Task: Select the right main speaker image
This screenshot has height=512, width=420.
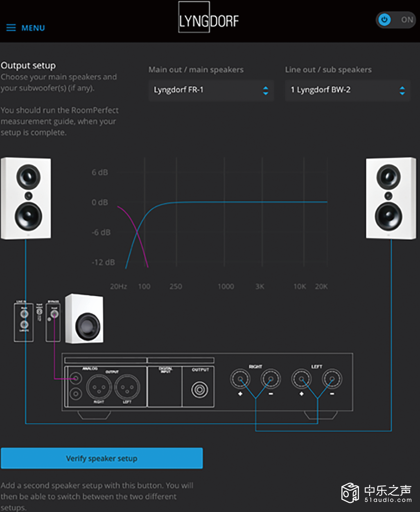Action: (391, 198)
